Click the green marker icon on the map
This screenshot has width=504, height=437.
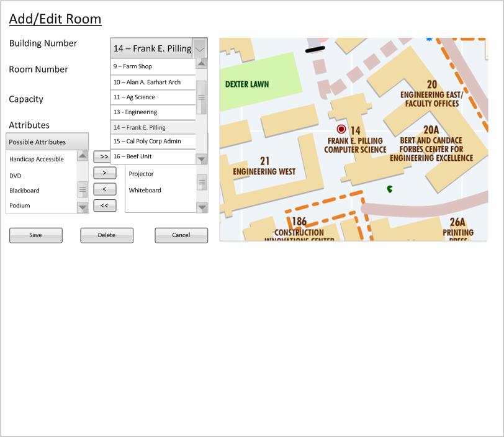click(390, 189)
